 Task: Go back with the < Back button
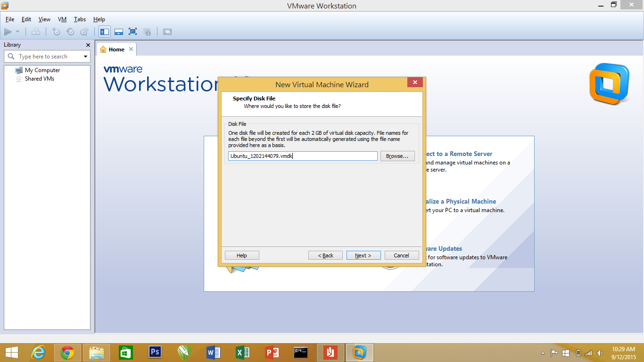325,255
